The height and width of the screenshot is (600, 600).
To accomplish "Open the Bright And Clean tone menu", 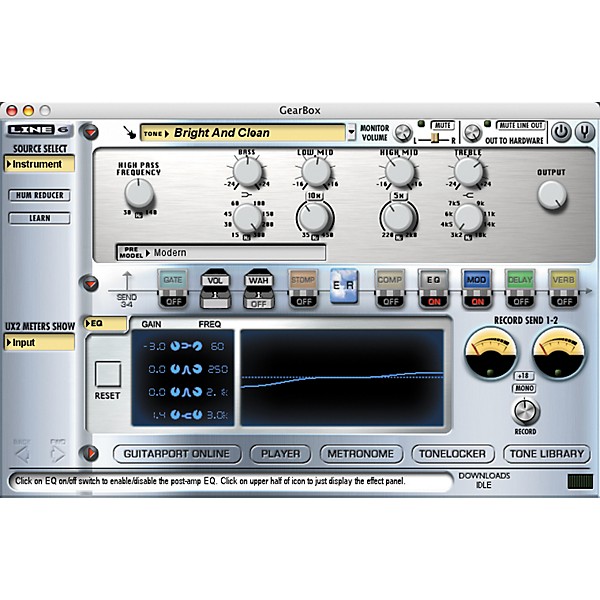I will pyautogui.click(x=243, y=133).
